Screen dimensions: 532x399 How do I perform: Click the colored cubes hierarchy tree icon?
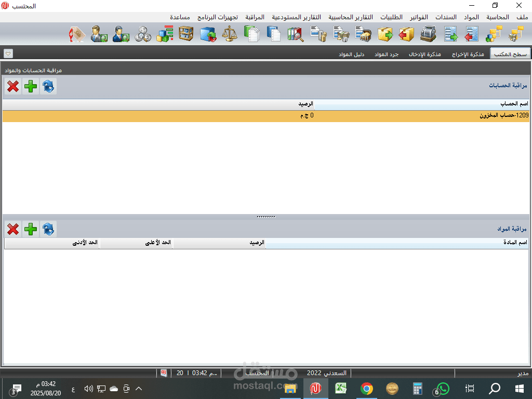[494, 34]
